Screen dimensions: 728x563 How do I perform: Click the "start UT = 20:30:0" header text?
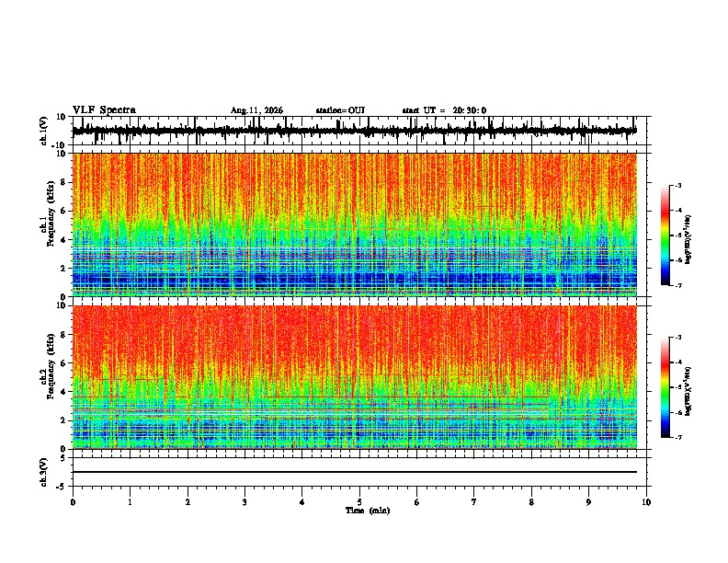(444, 110)
